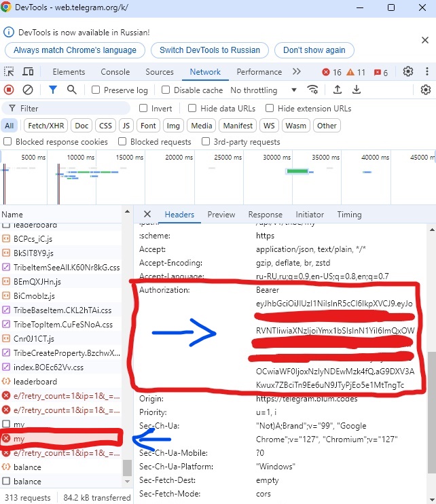The height and width of the screenshot is (504, 436).
Task: Close the request details pane
Action: pos(147,214)
